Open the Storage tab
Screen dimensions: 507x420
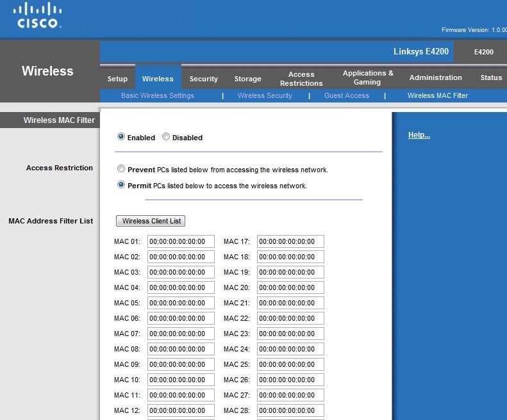pos(247,79)
